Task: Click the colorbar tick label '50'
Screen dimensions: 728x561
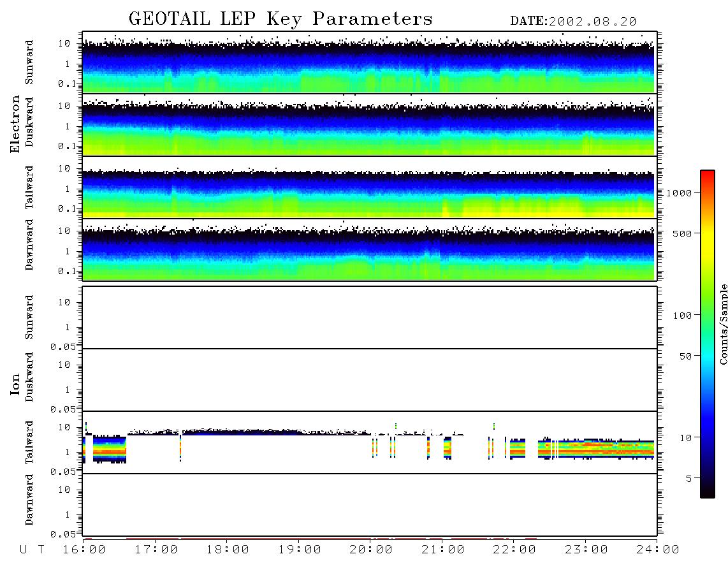Action: click(x=685, y=356)
